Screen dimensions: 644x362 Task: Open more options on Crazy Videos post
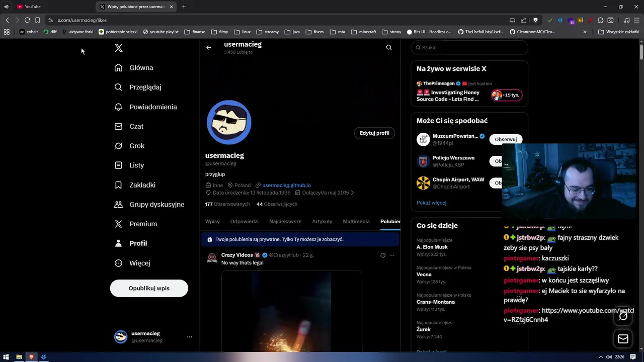click(x=392, y=255)
